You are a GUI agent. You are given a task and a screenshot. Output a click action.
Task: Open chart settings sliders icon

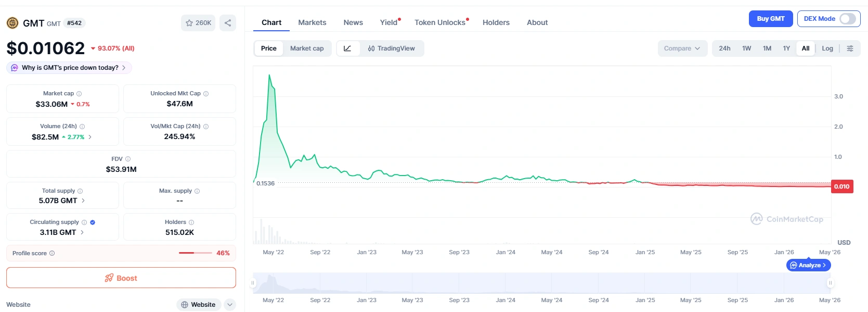(850, 48)
